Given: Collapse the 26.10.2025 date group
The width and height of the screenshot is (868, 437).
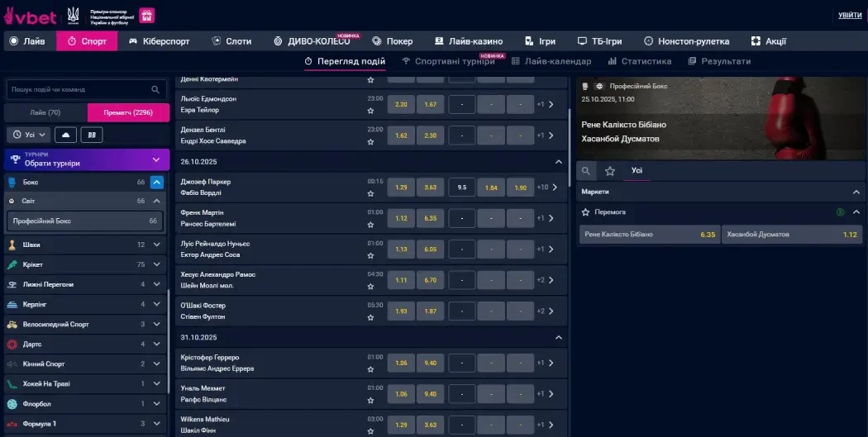Looking at the screenshot, I should point(558,162).
